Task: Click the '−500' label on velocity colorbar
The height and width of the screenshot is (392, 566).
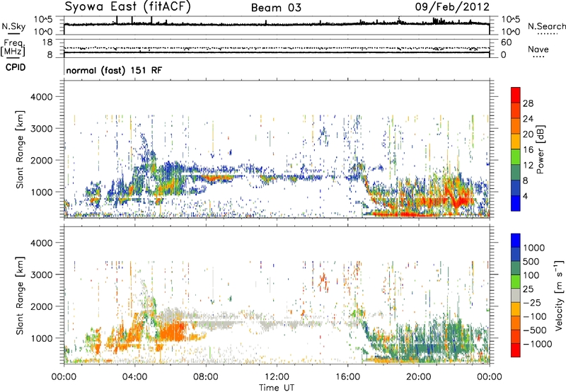Action: pos(535,330)
